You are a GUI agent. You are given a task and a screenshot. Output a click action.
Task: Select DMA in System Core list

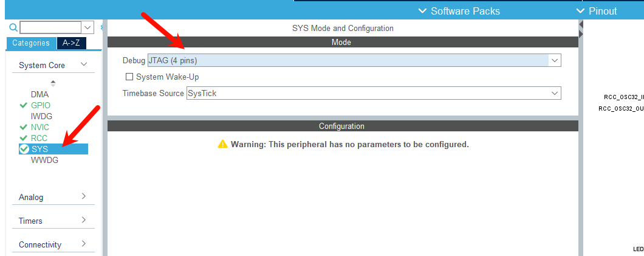pos(40,94)
